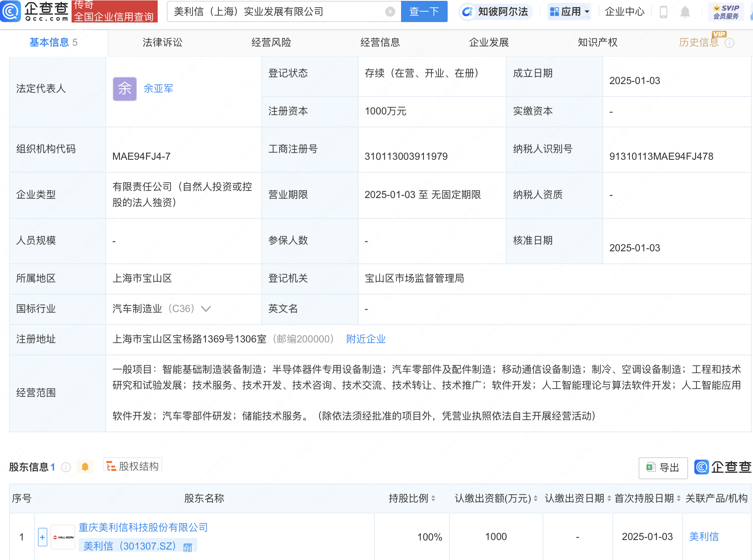Image resolution: width=753 pixels, height=560 pixels.
Task: Open the notifications bell in the header
Action: click(685, 12)
